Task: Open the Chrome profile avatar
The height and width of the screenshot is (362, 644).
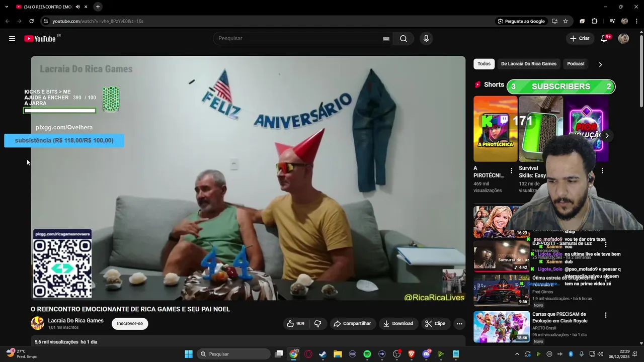Action: click(x=624, y=21)
